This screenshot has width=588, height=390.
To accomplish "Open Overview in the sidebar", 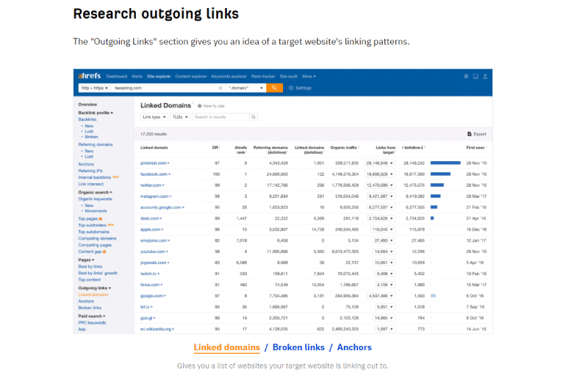I will [87, 104].
